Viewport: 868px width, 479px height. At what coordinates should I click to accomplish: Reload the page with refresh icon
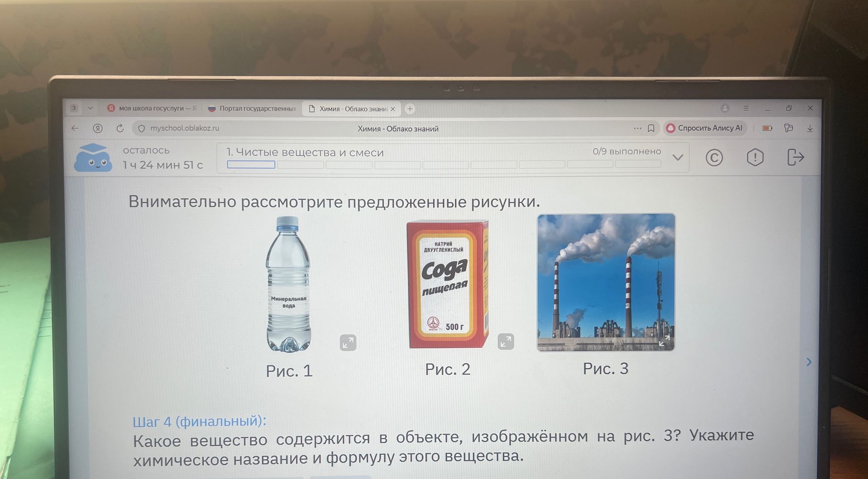pos(120,128)
